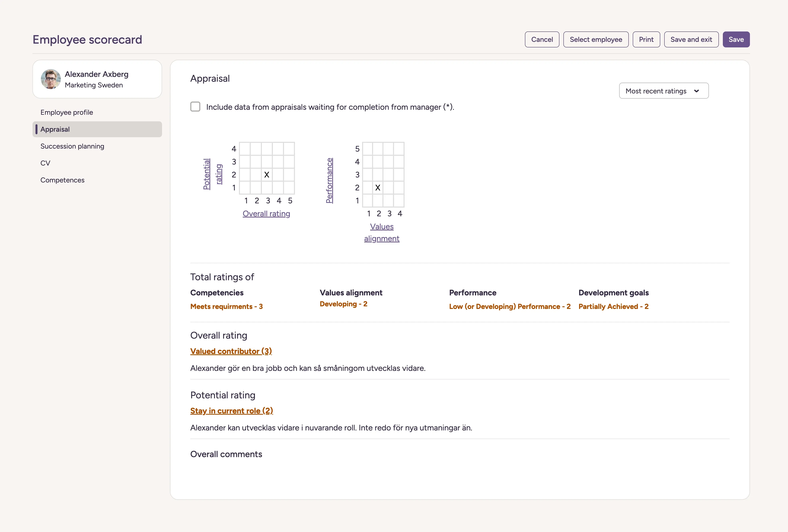Go to Succession planning section
This screenshot has width=788, height=532.
[72, 146]
